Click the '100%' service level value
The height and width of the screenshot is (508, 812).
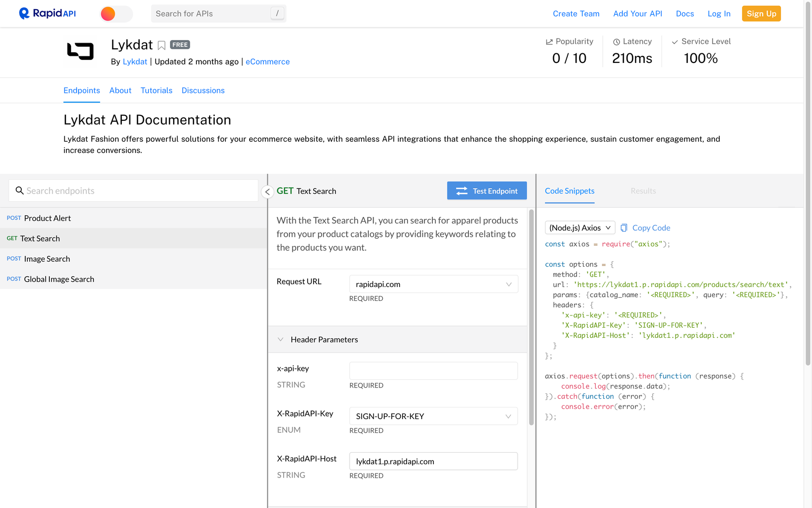(700, 58)
